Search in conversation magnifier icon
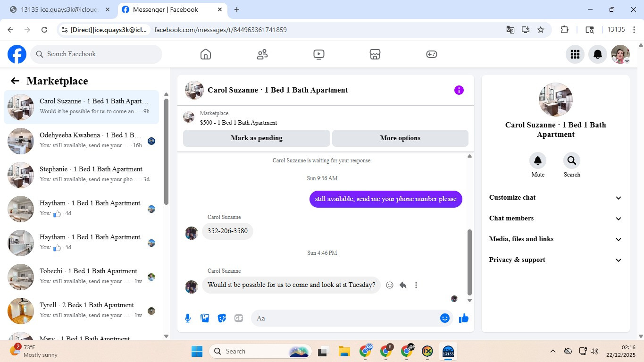 tap(572, 161)
